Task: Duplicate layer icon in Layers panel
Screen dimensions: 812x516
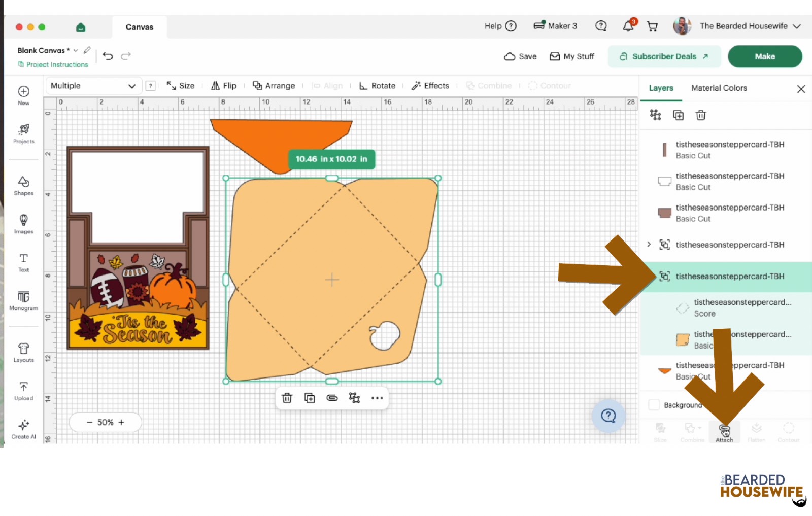Action: click(x=678, y=115)
